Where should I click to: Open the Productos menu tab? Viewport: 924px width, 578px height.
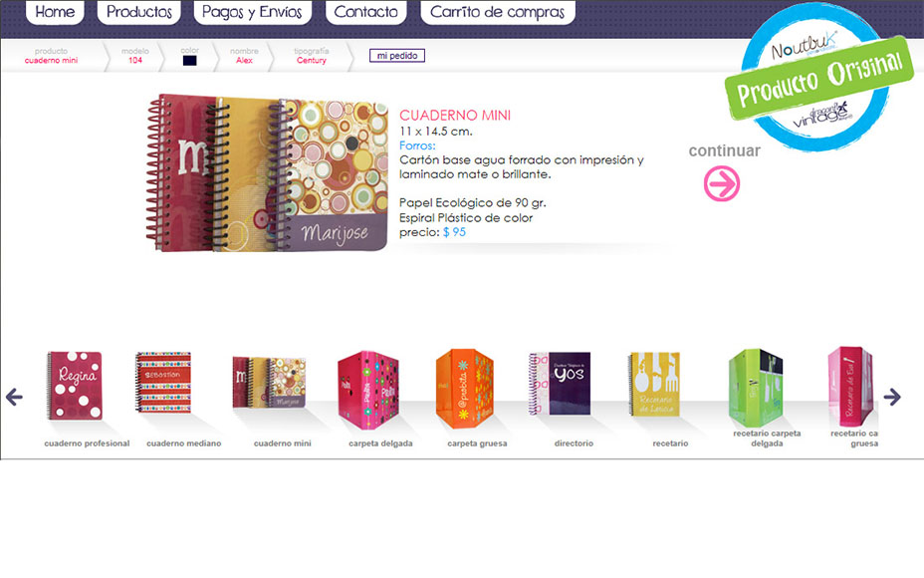pyautogui.click(x=139, y=12)
